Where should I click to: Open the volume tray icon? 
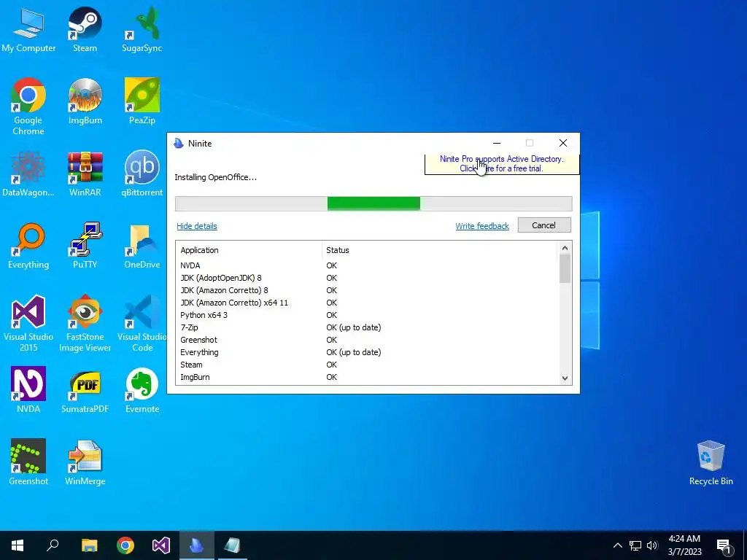[652, 545]
